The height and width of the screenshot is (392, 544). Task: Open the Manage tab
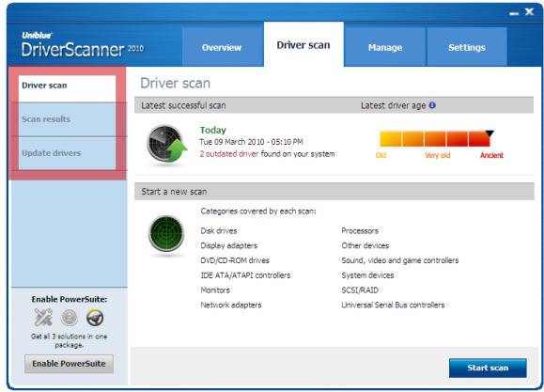point(385,47)
